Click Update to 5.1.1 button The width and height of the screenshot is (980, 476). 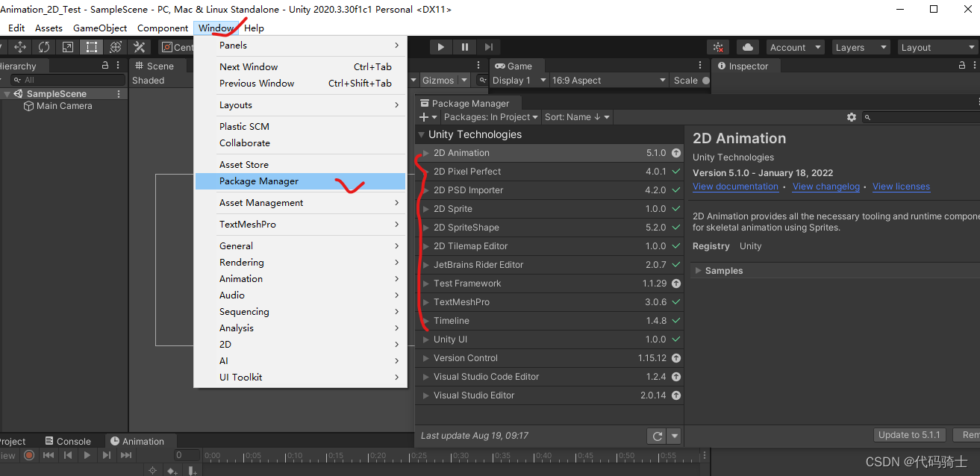tap(909, 435)
